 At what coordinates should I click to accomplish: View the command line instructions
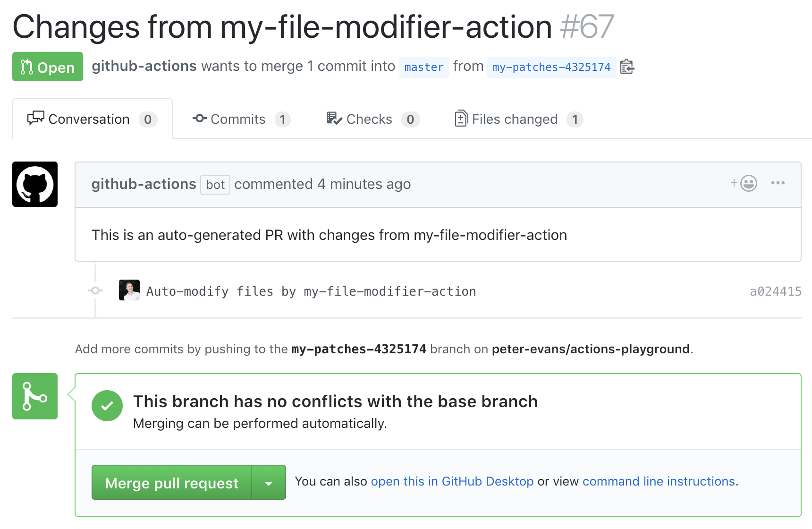point(659,481)
